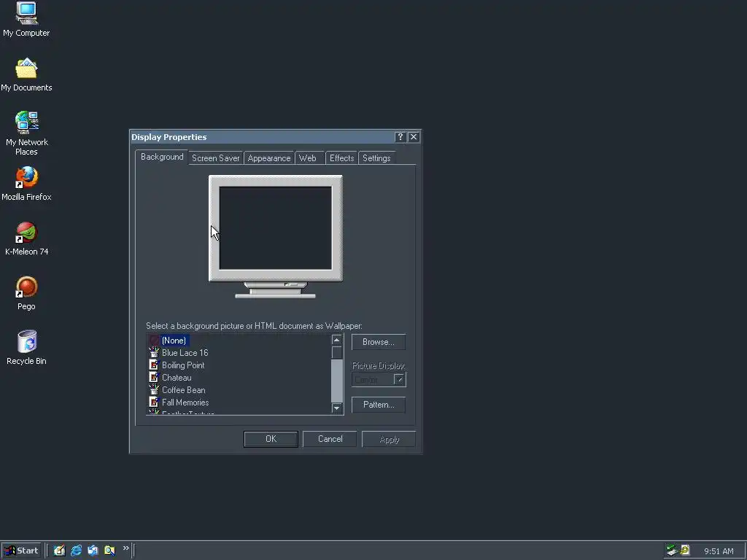
Task: Expand the quick launch overflow chevron
Action: point(125,548)
